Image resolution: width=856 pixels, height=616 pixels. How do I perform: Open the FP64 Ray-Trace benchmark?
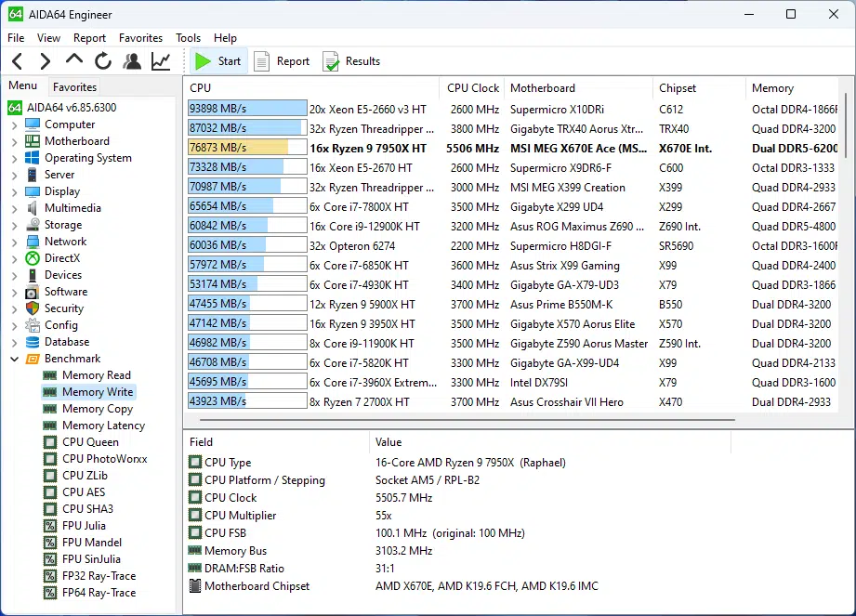click(89, 593)
